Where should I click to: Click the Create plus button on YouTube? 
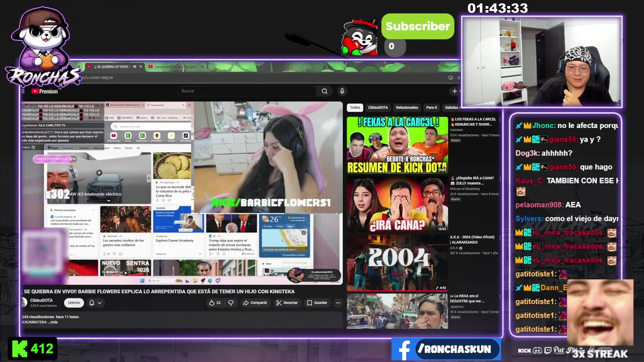coord(455,91)
